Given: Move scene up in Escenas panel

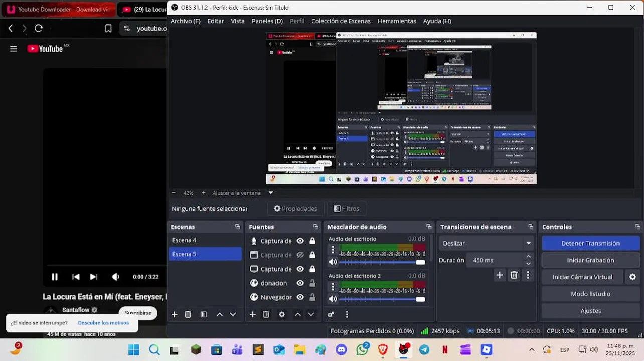Looking at the screenshot, I should click(x=219, y=314).
